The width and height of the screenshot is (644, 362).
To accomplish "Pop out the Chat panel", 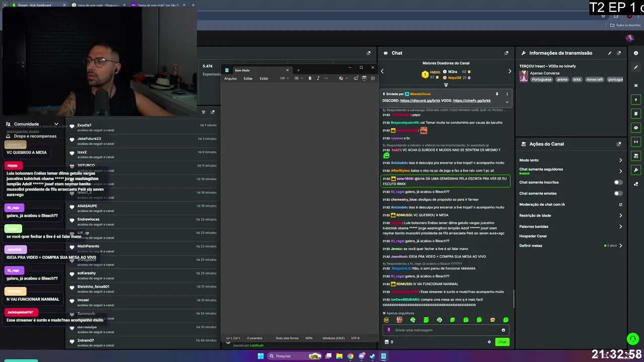I will [506, 53].
